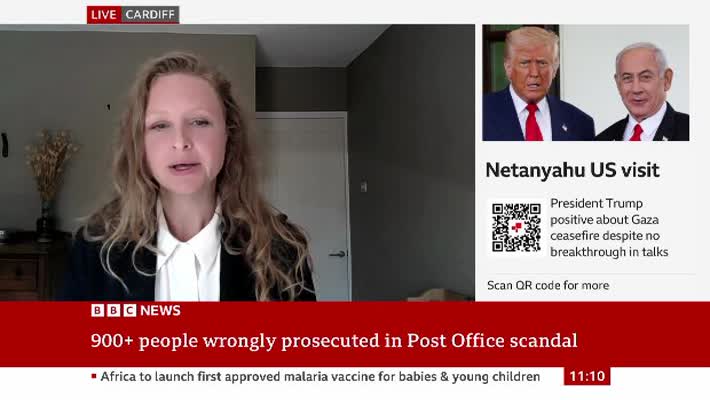This screenshot has width=710, height=400.
Task: Click the Post Office scandal headline
Action: coord(334,341)
